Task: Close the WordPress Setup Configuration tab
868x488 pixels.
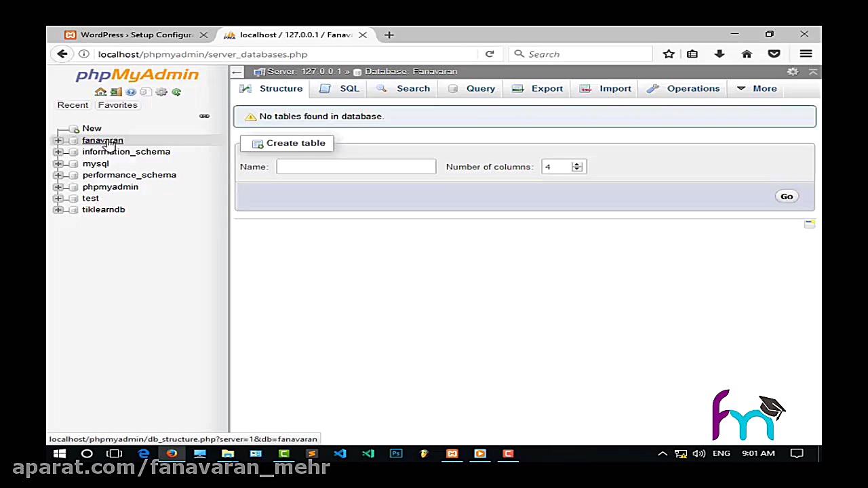Action: point(203,35)
